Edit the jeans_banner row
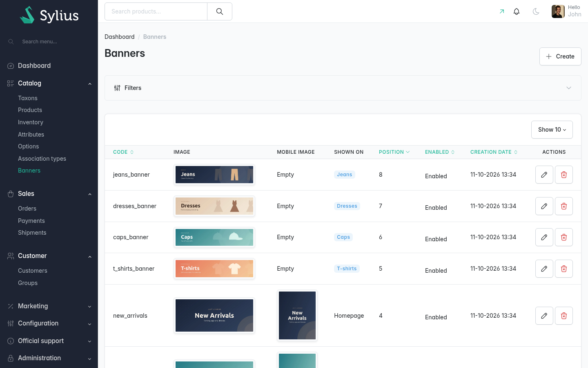 coord(544,175)
